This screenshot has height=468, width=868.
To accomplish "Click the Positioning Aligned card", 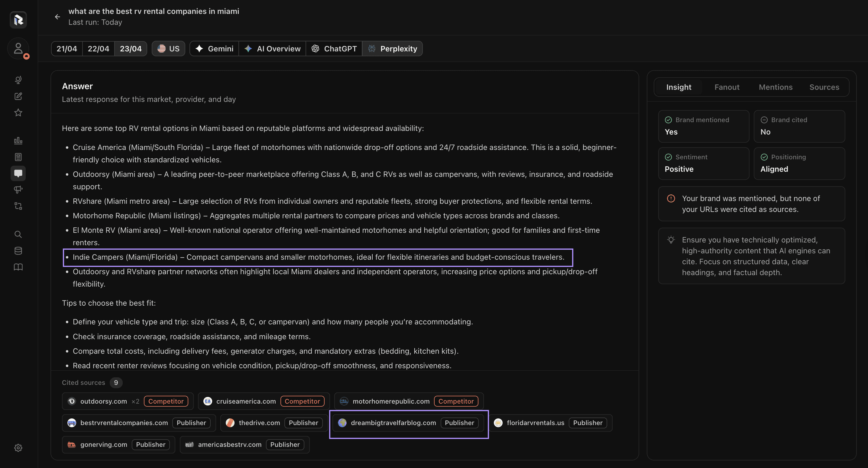I will [799, 164].
